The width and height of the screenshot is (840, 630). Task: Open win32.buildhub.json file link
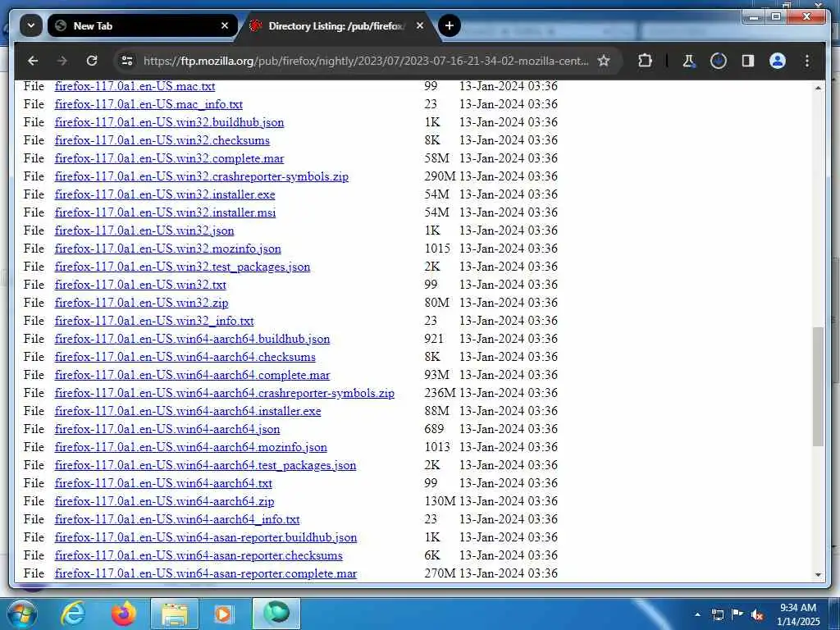pos(169,122)
